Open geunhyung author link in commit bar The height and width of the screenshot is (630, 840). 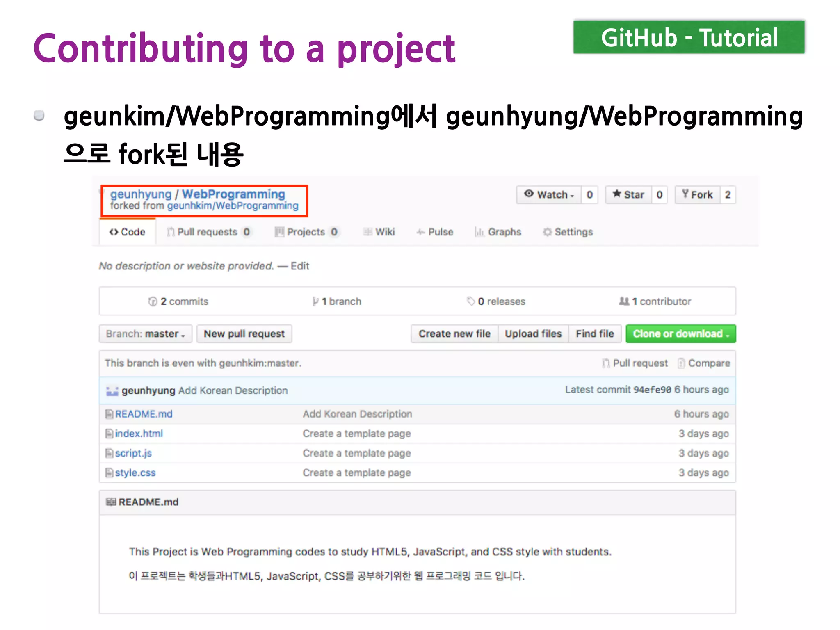[148, 390]
